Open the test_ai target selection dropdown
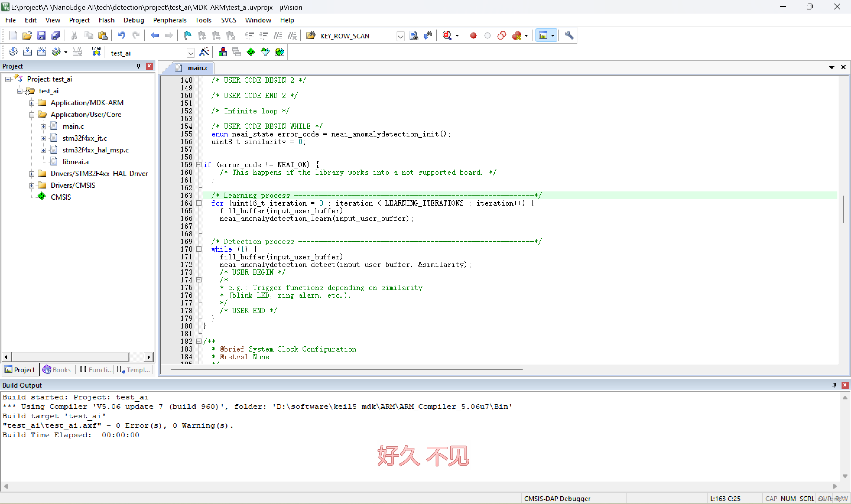 191,53
